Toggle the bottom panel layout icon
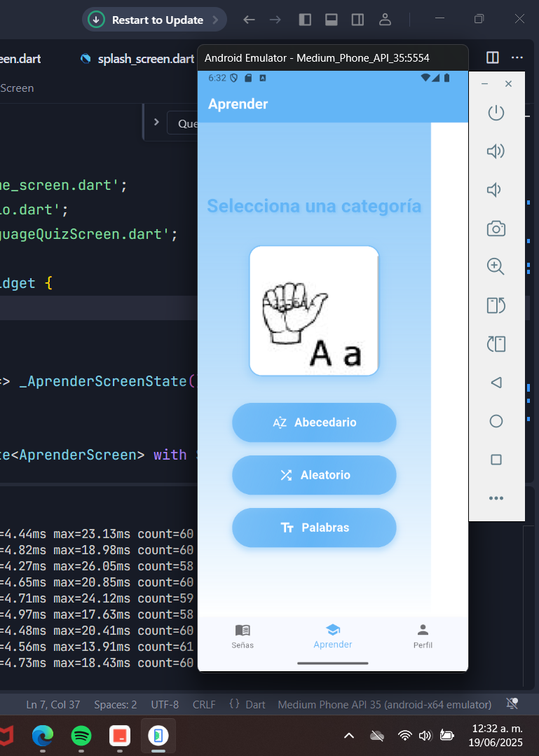Image resolution: width=539 pixels, height=756 pixels. click(x=332, y=20)
